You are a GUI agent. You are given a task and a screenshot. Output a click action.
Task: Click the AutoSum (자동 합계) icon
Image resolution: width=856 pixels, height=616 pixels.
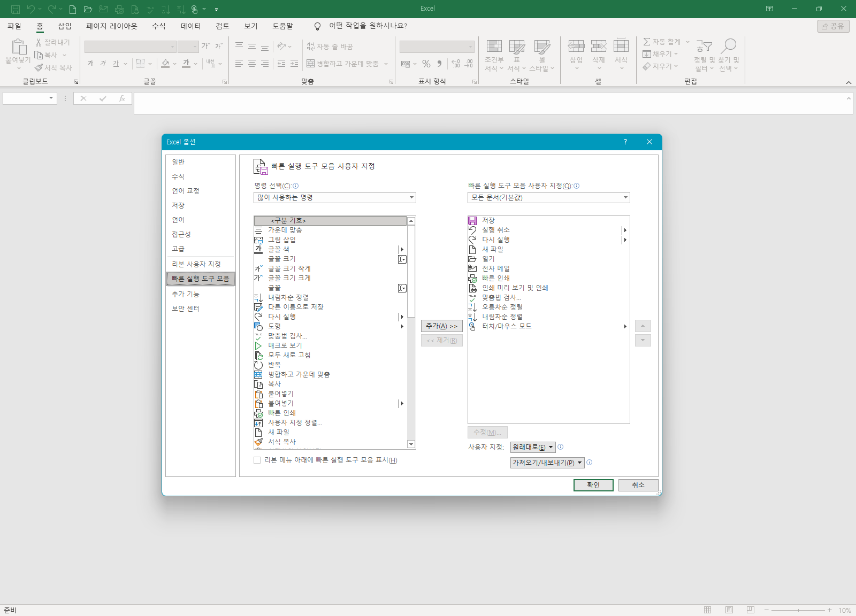[x=647, y=42]
